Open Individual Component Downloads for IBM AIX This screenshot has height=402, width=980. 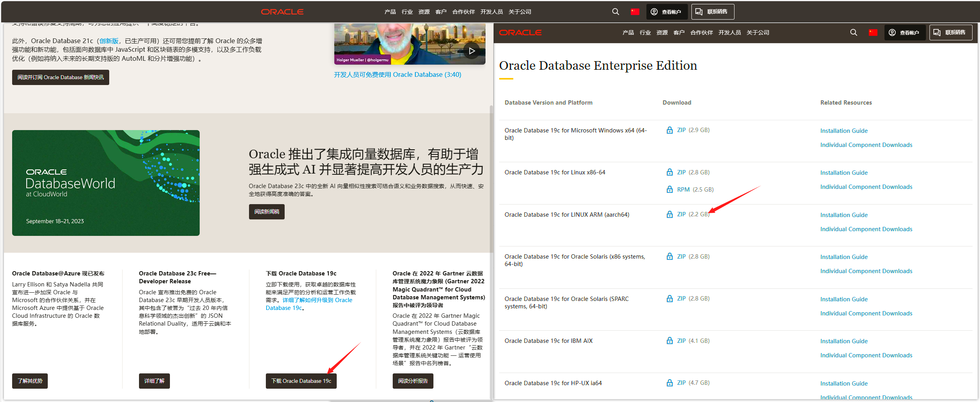pyautogui.click(x=866, y=355)
